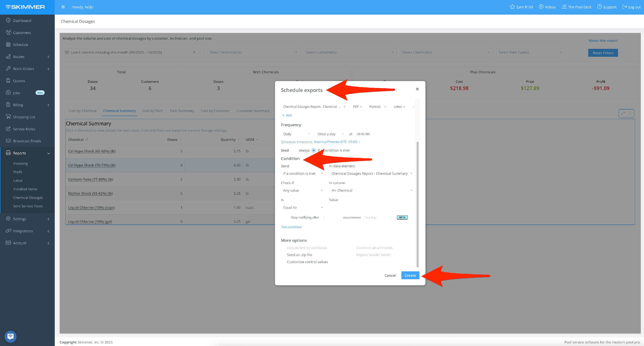Expand the report fullscreen icon

point(623,113)
